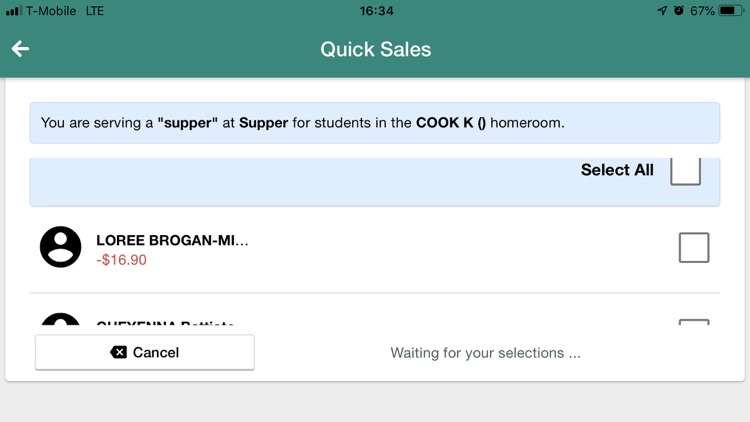Image resolution: width=750 pixels, height=422 pixels.
Task: Check the Select All checkbox
Action: tap(685, 171)
